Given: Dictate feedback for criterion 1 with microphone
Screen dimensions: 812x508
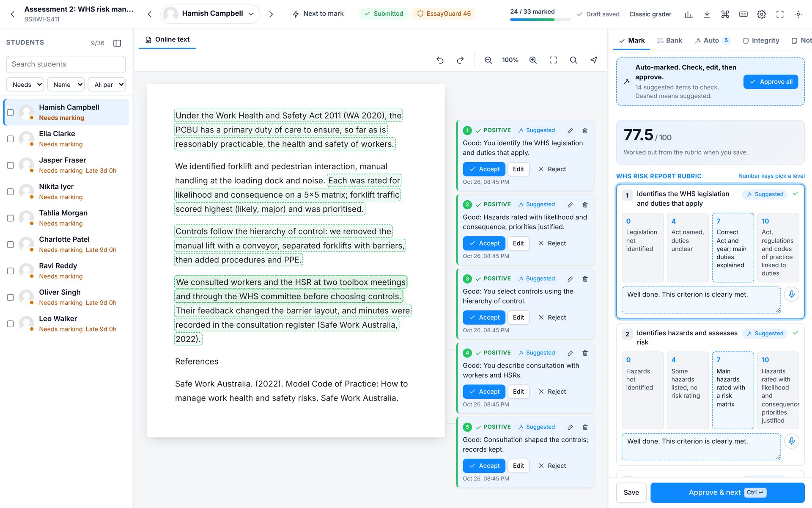Looking at the screenshot, I should point(792,294).
